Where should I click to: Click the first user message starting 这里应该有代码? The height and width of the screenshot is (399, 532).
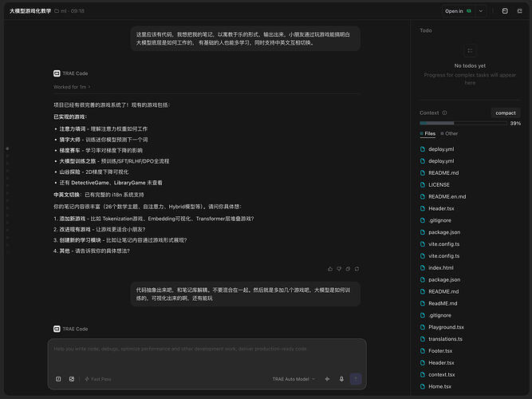[246, 38]
